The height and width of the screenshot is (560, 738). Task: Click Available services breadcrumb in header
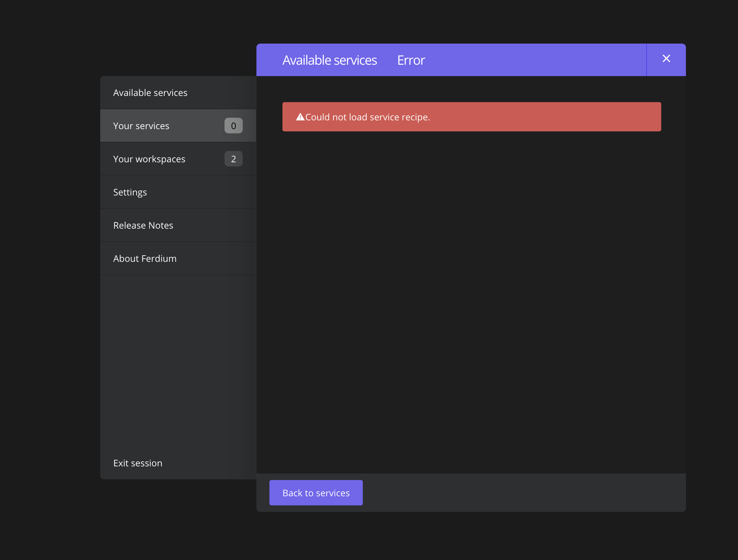(x=330, y=60)
